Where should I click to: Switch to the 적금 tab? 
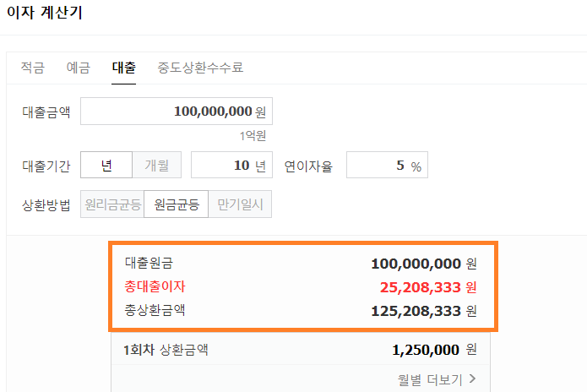click(x=33, y=68)
